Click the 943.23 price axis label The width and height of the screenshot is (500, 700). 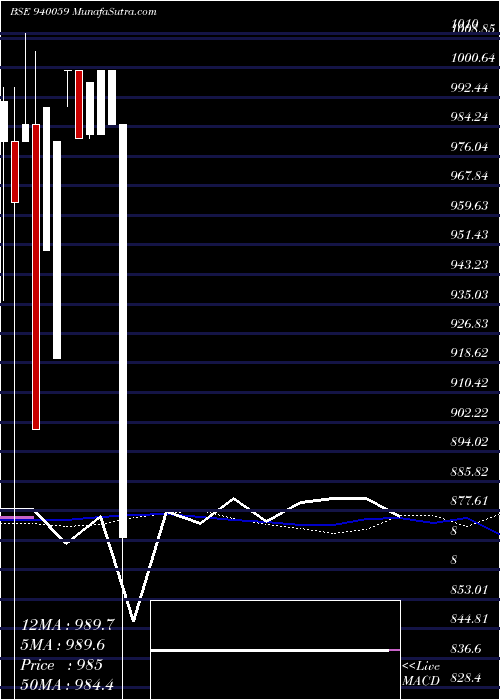[470, 265]
